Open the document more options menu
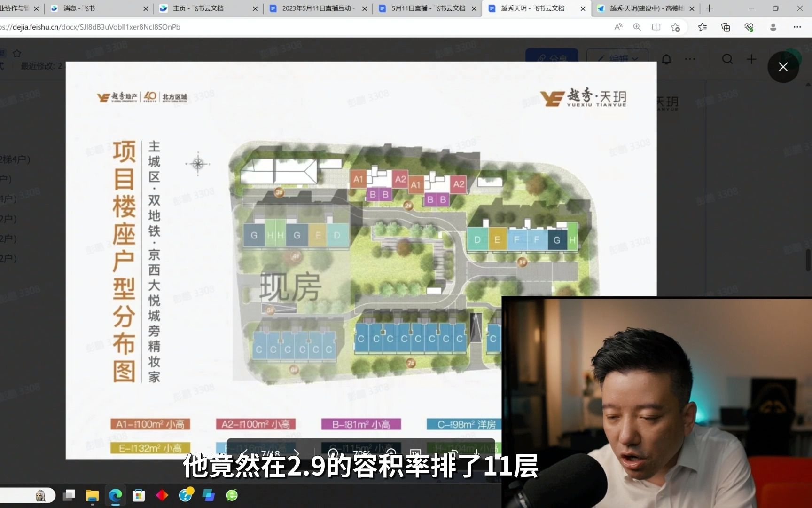This screenshot has width=812, height=508. click(690, 59)
